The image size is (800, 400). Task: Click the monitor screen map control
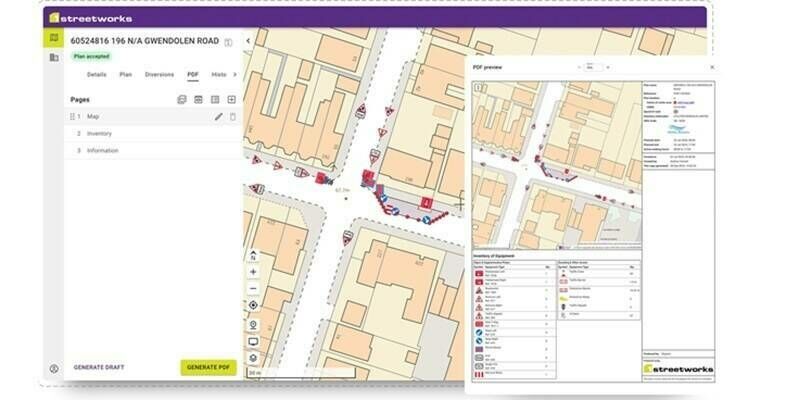(x=253, y=342)
